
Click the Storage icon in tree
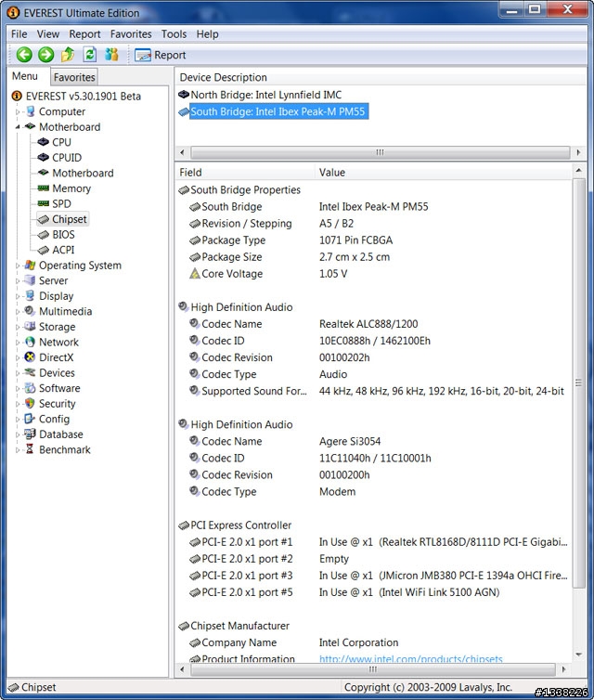tap(30, 327)
